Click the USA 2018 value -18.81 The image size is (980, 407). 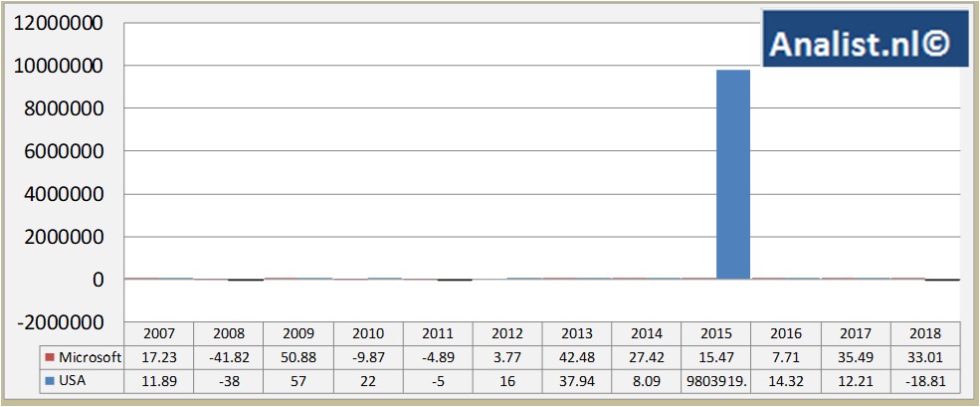pyautogui.click(x=925, y=380)
